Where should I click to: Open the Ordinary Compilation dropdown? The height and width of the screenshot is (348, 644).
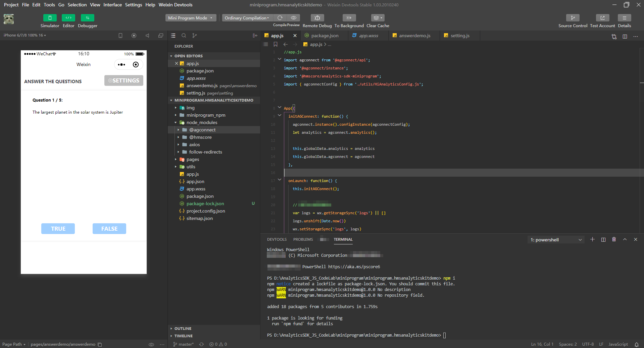(x=247, y=18)
